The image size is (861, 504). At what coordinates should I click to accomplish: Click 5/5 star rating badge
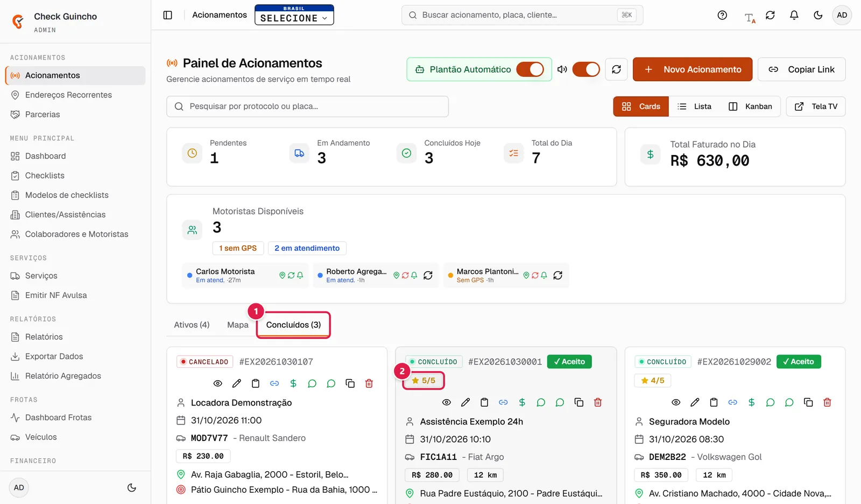424,380
